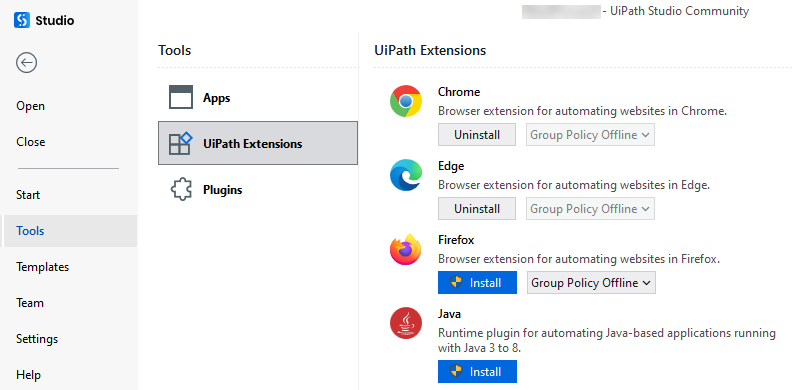Open Settings in the sidebar
Image resolution: width=792 pixels, height=390 pixels.
click(x=37, y=339)
